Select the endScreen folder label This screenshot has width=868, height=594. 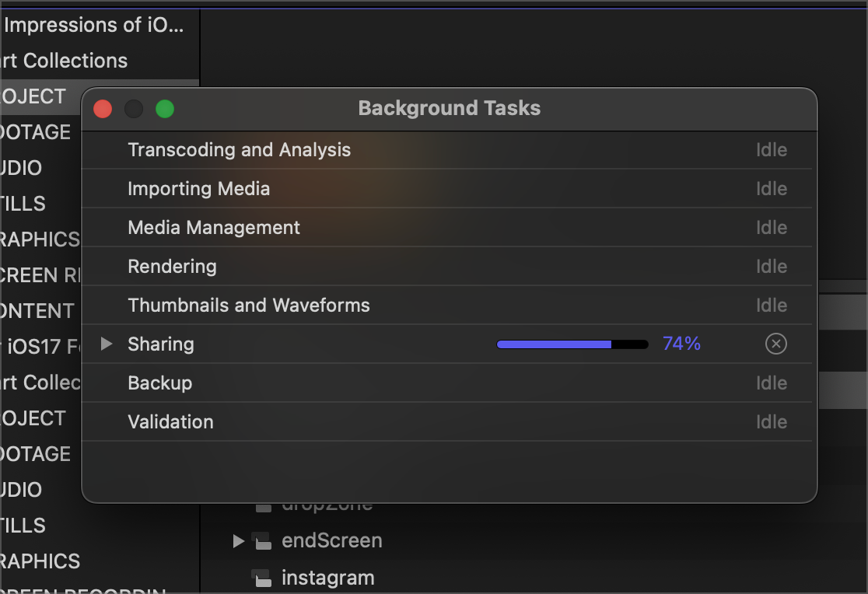point(331,541)
